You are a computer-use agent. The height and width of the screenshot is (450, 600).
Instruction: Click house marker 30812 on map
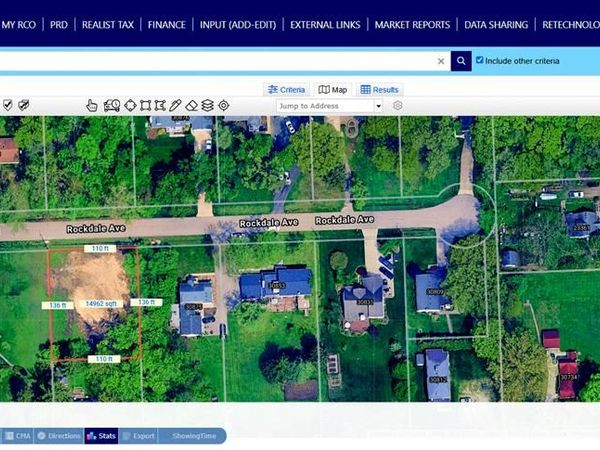[x=437, y=380]
